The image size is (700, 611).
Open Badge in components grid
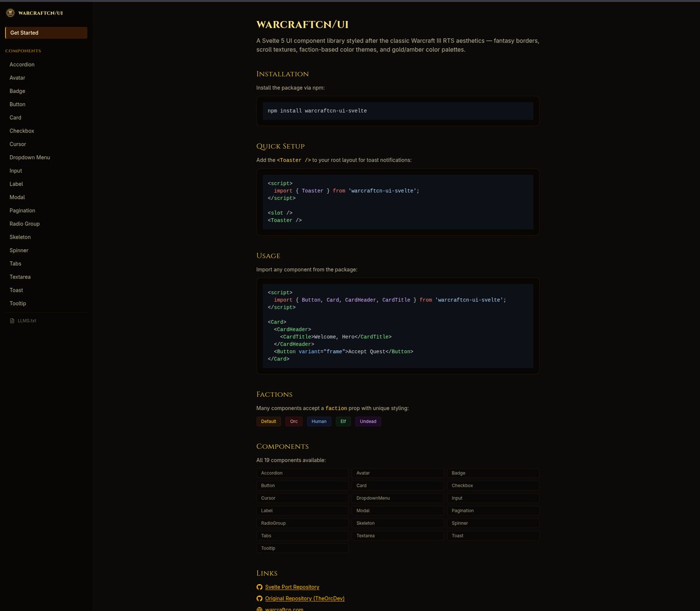[x=494, y=473]
